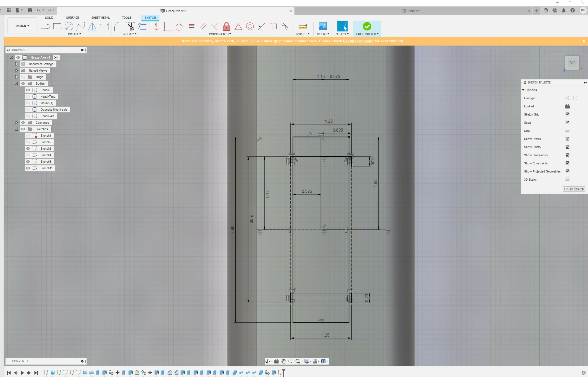Uncheck the Sketch Grid checkbox
Screen dimensions: 588x377
[x=567, y=114]
